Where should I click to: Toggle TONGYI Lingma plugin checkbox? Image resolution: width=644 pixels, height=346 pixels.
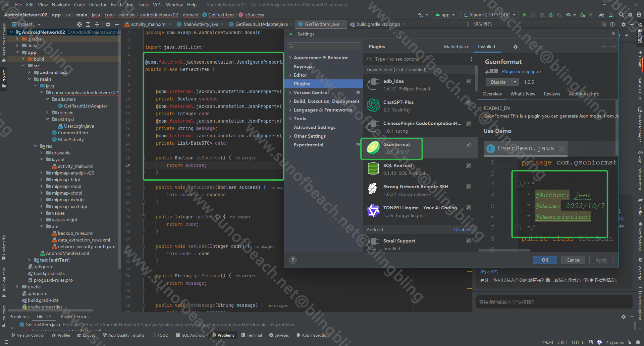[468, 208]
